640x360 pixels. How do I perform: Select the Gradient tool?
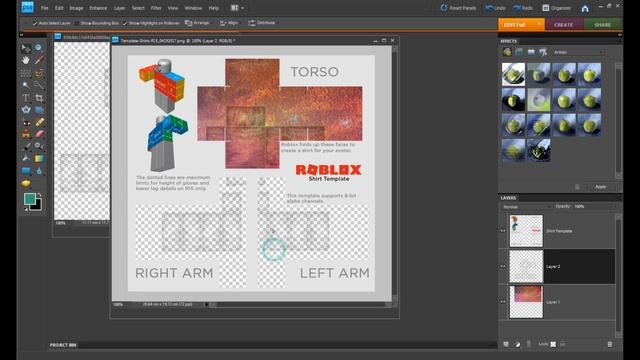pos(39,158)
